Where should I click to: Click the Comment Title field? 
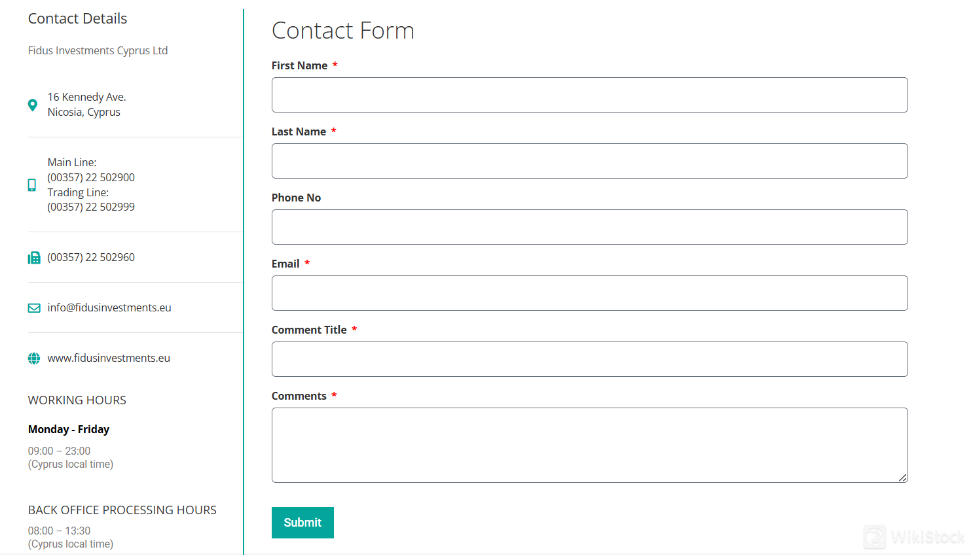(x=589, y=359)
